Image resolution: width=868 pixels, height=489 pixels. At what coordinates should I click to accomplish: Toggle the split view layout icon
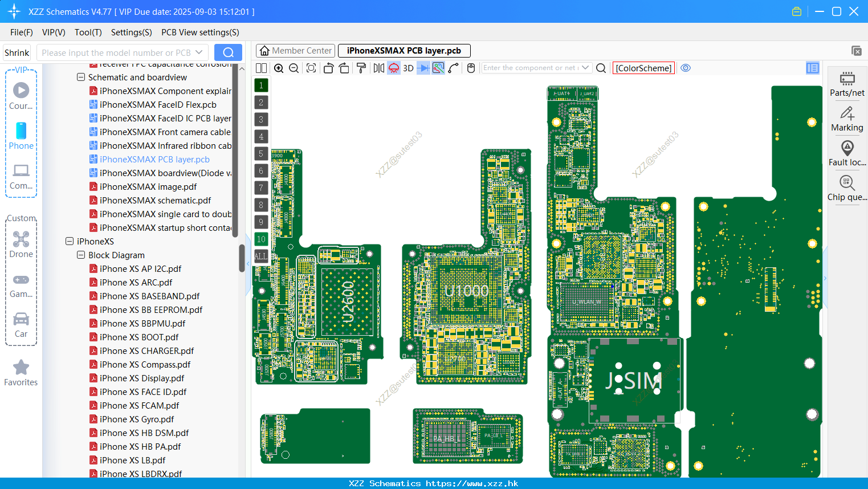point(261,68)
